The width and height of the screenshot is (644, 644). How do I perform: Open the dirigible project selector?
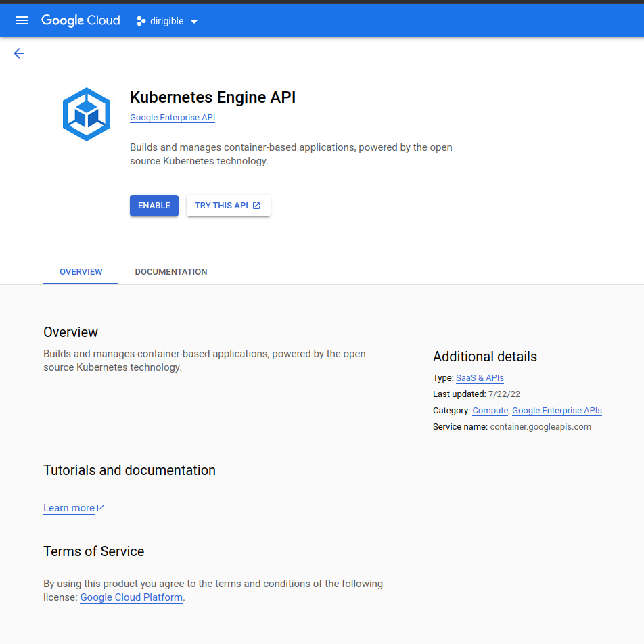coord(167,21)
